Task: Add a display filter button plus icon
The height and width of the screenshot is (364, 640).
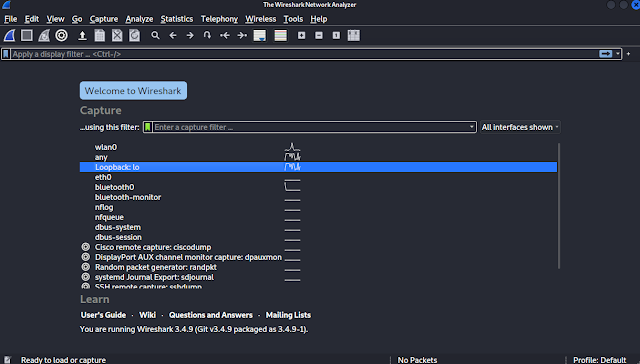Action: [628, 54]
